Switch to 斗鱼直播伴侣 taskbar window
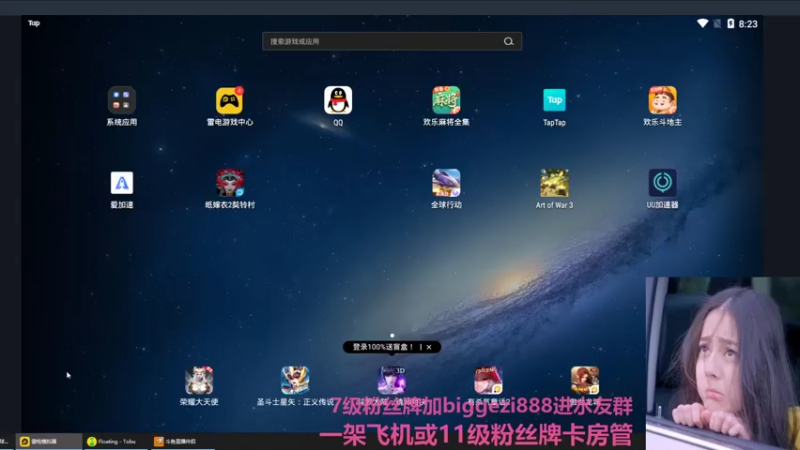Screen dimensions: 800x450 click(x=181, y=441)
